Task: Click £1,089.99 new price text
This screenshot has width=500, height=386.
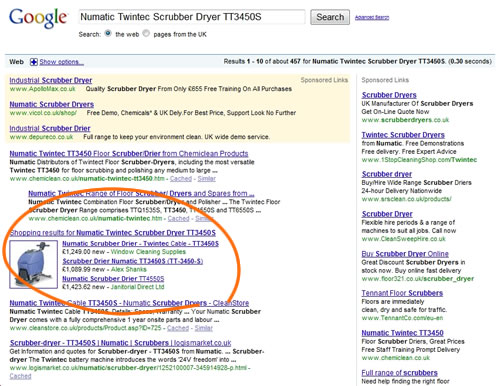Action: coord(84,269)
